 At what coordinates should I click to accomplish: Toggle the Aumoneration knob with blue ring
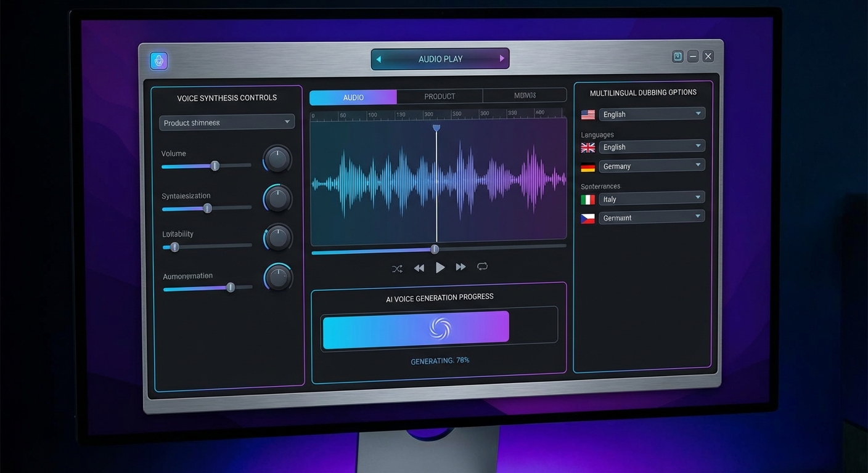coord(277,277)
